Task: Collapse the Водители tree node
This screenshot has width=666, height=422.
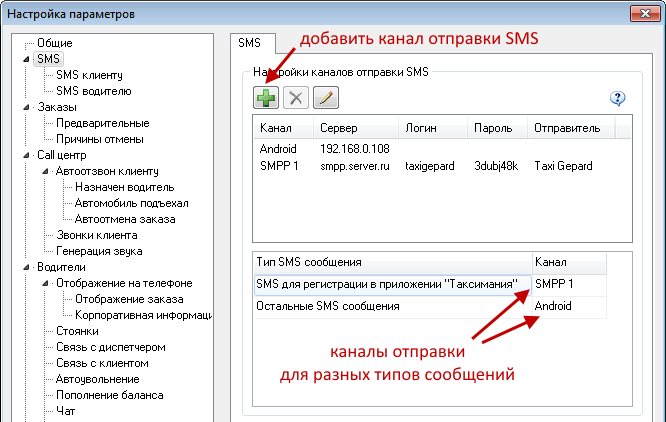Action: (26, 267)
